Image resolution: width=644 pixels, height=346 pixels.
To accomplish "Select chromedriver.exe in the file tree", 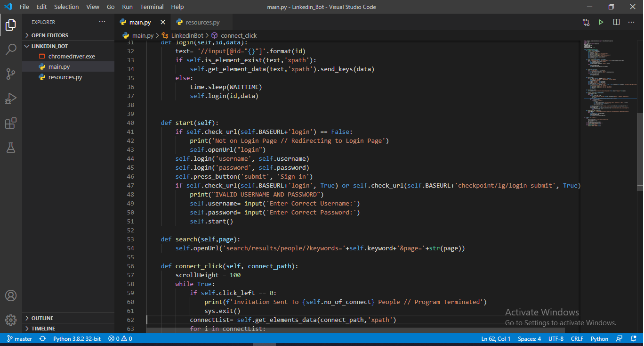I will point(68,56).
